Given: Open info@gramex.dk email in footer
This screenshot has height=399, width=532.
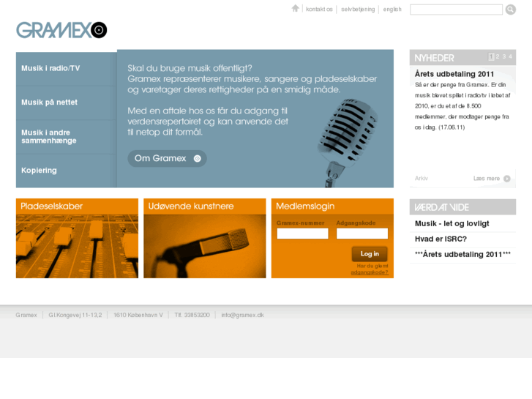Looking at the screenshot, I should pyautogui.click(x=243, y=315).
